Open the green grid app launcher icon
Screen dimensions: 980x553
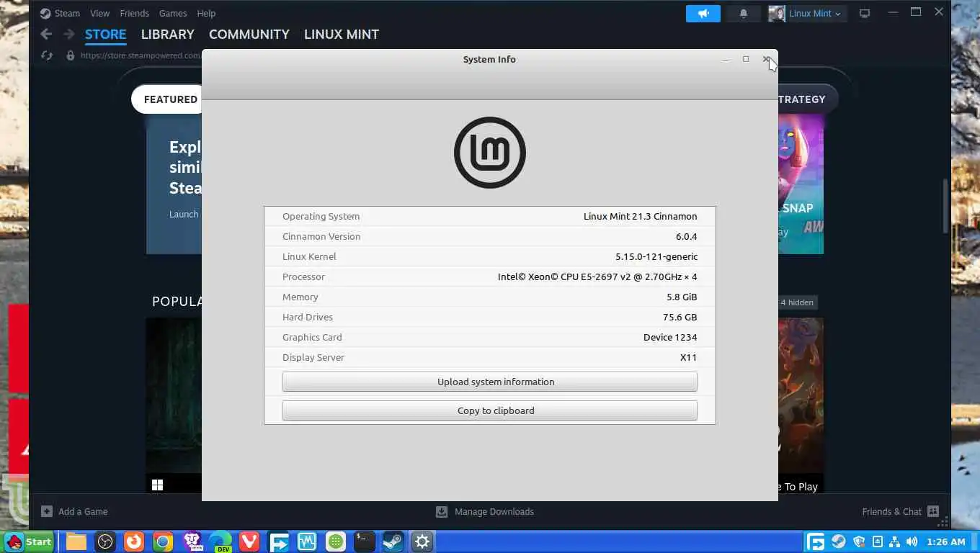[x=336, y=541]
